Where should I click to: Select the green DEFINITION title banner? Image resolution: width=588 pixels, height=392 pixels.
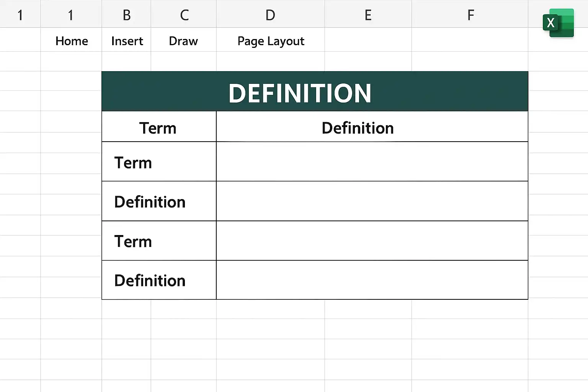click(x=315, y=91)
